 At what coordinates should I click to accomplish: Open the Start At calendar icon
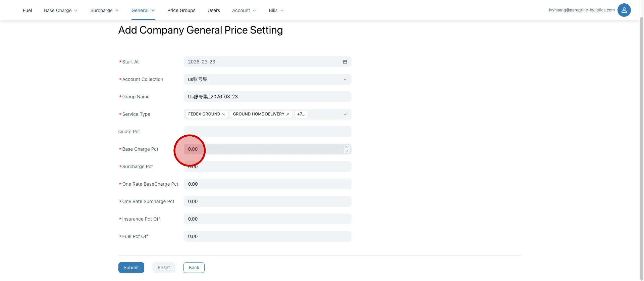coord(345,62)
